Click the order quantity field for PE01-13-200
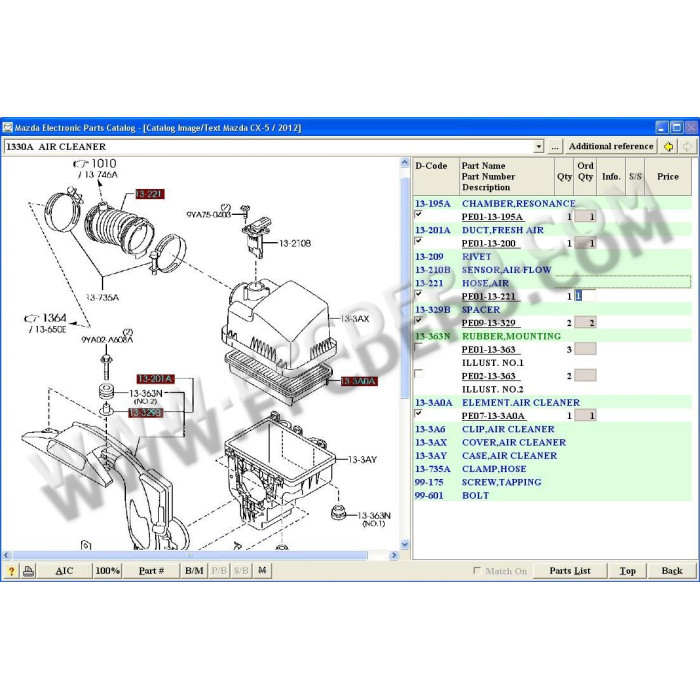The width and height of the screenshot is (700, 700). click(x=585, y=243)
